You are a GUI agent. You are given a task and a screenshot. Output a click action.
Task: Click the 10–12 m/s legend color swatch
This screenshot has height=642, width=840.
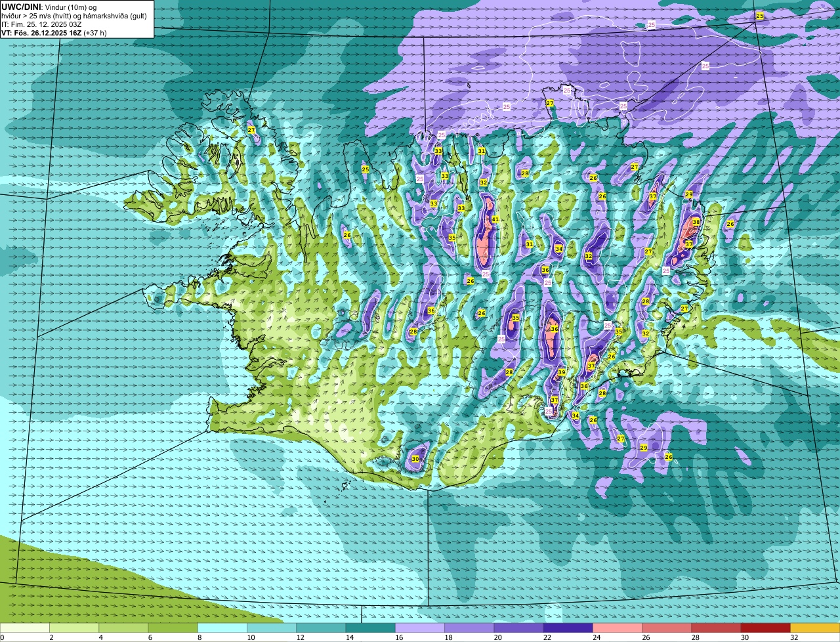(272, 628)
